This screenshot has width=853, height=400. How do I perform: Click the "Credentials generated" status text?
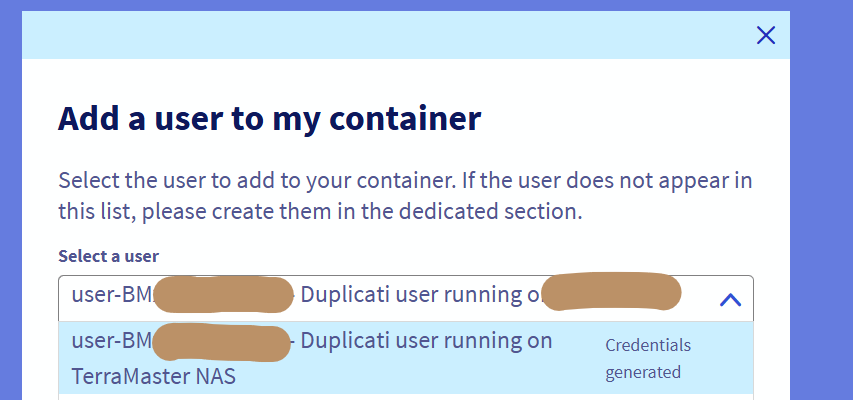click(648, 358)
